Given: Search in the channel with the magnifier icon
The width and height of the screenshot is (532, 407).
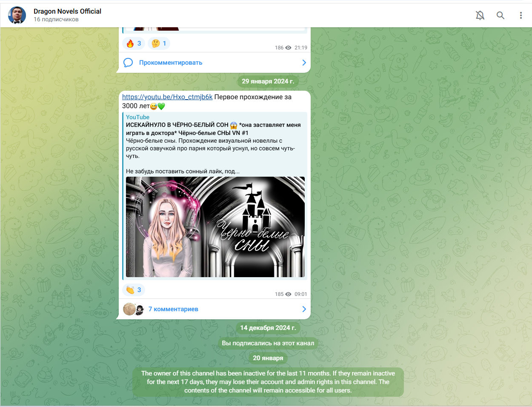Looking at the screenshot, I should (501, 15).
